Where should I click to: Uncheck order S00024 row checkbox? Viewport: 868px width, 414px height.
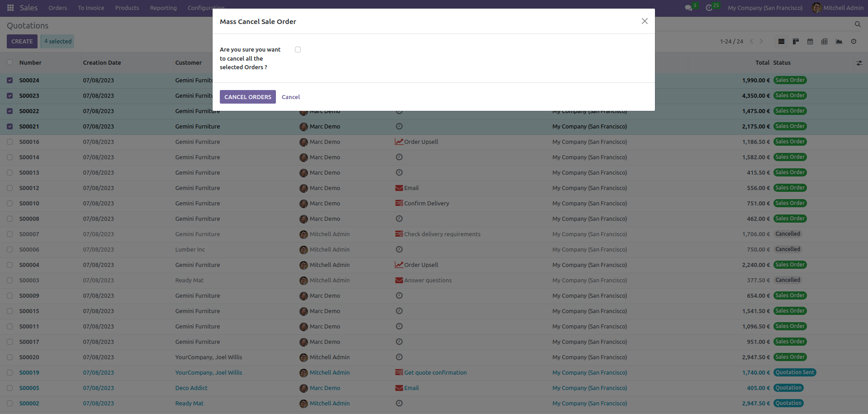pos(9,81)
